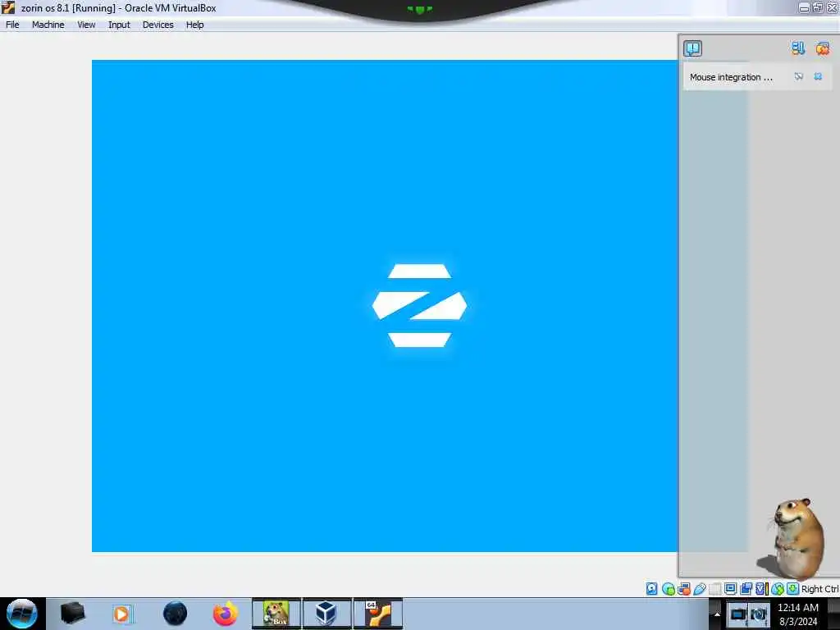Click the monitor tray icon

point(738,614)
